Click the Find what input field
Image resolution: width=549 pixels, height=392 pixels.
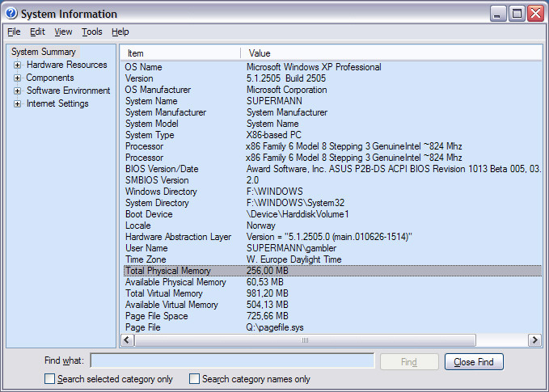(x=233, y=360)
